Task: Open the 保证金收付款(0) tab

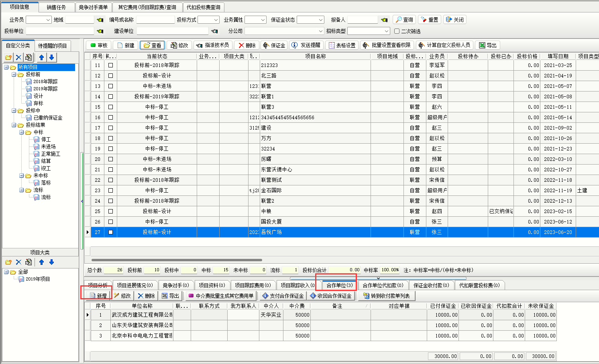Action: [x=431, y=285]
